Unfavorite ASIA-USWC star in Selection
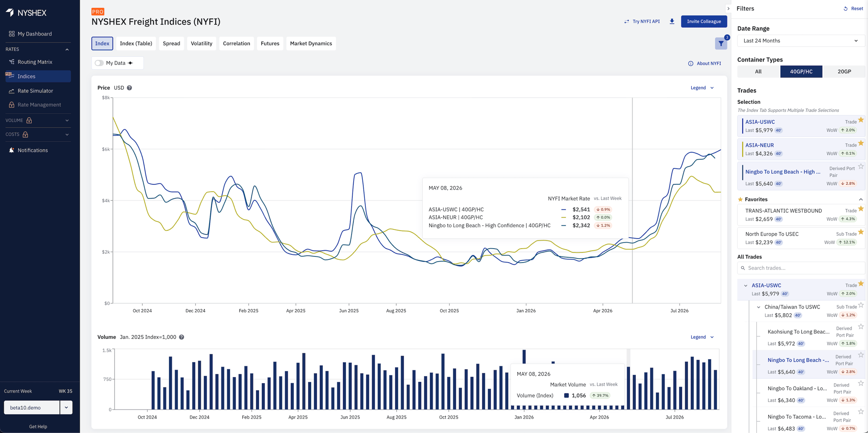 pos(861,120)
